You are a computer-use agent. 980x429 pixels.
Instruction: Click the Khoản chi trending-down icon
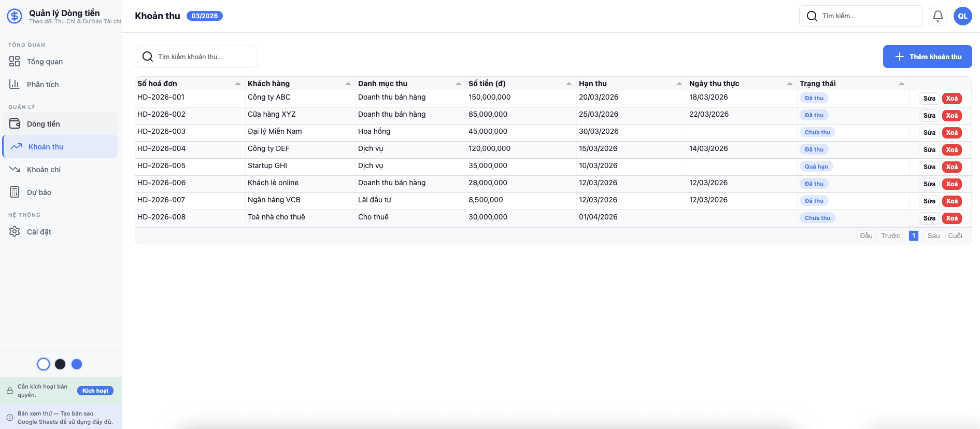[x=15, y=170]
